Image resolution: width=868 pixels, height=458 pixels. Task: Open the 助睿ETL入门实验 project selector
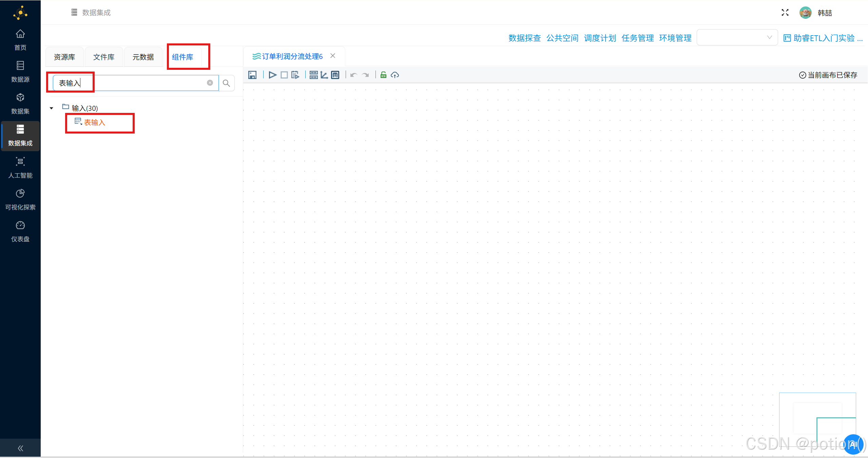(823, 38)
